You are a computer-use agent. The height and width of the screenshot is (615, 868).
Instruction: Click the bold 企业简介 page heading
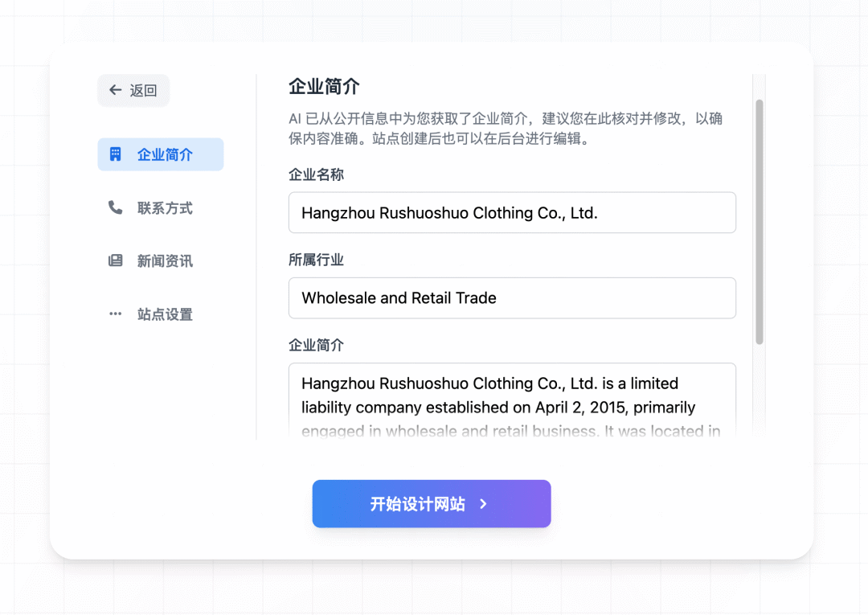(x=324, y=87)
